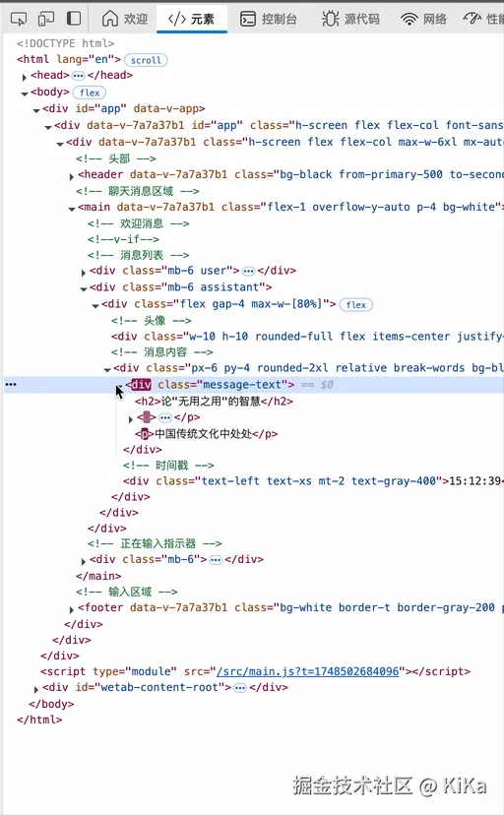Viewport: 504px width, 815px height.
Task: Expand the mb-6 user div
Action: point(83,273)
